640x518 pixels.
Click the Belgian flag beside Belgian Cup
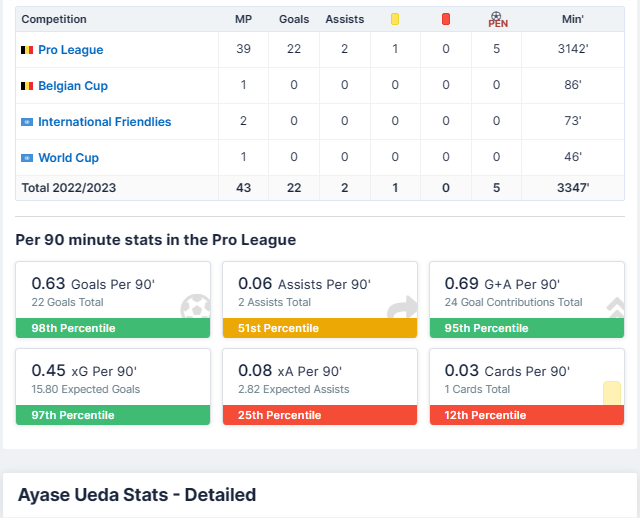pos(27,86)
